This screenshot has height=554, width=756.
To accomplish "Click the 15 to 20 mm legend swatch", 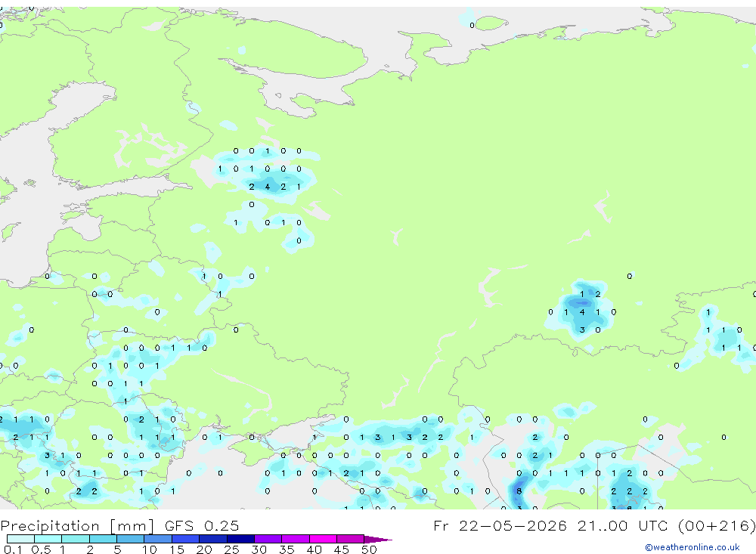I will click(185, 539).
